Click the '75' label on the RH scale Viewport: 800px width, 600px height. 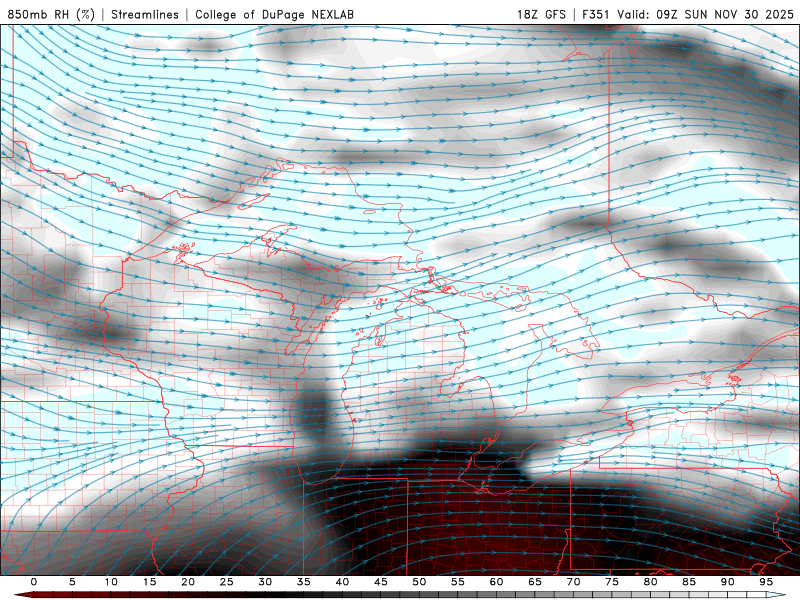point(612,582)
